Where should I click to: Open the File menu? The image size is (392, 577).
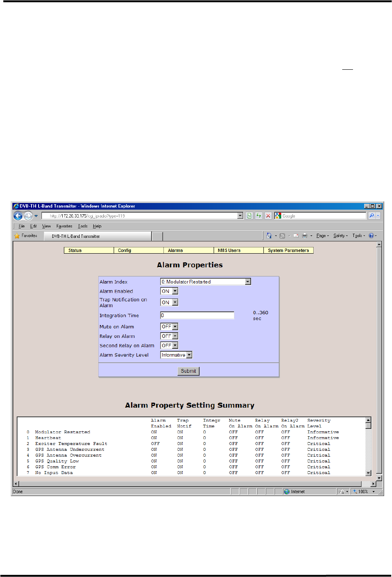coord(22,226)
